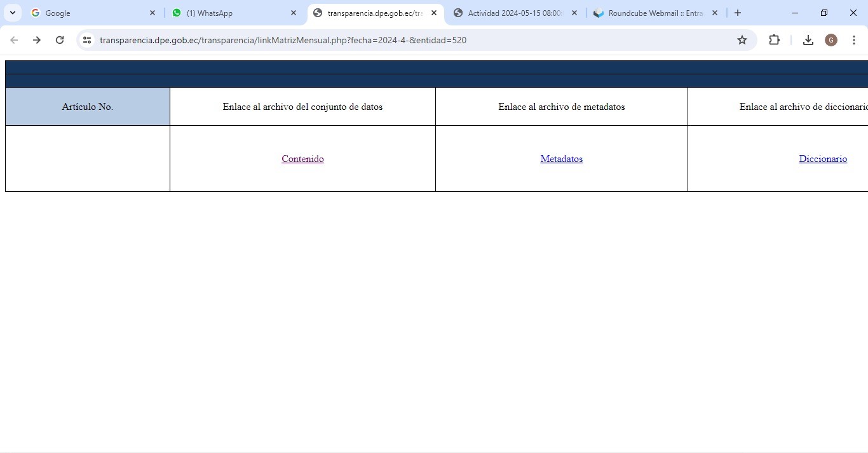Open the Diccionario link
This screenshot has width=868, height=453.
(822, 159)
